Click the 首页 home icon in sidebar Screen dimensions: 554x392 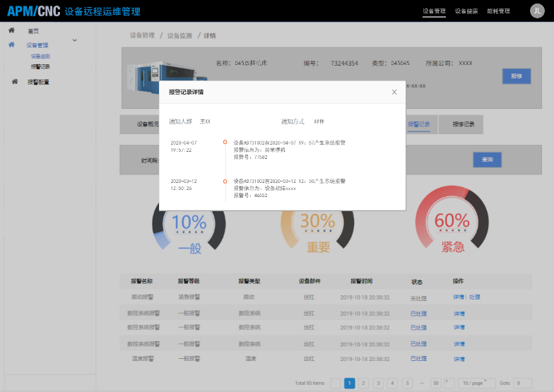tap(11, 31)
